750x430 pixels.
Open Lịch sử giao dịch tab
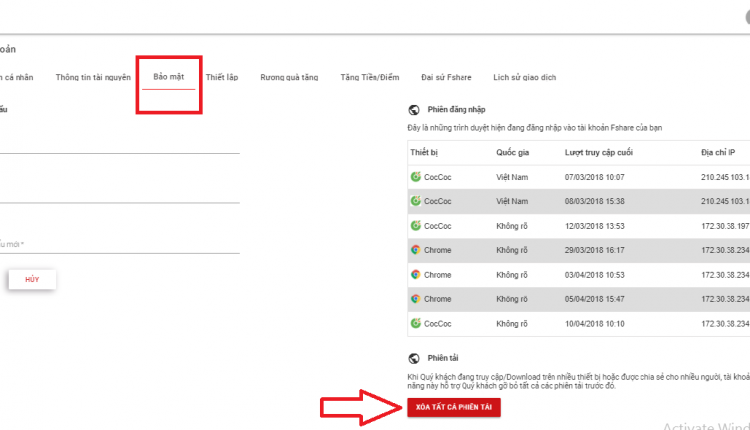pos(525,77)
